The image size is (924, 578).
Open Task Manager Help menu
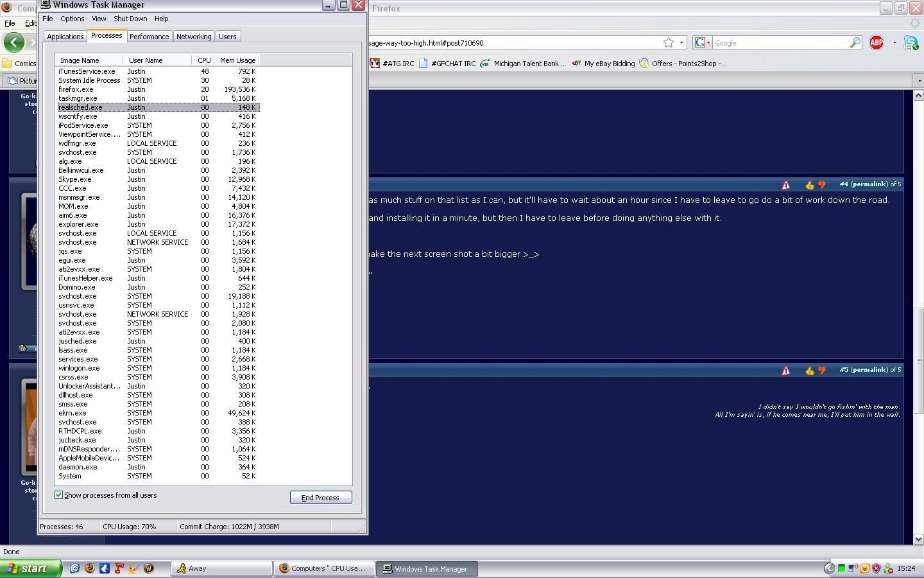tap(161, 19)
